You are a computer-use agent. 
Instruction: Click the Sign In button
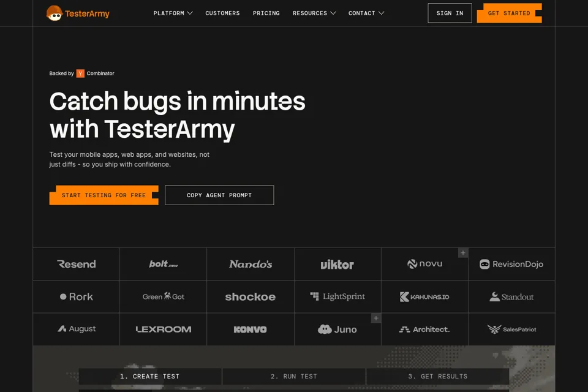(x=450, y=13)
